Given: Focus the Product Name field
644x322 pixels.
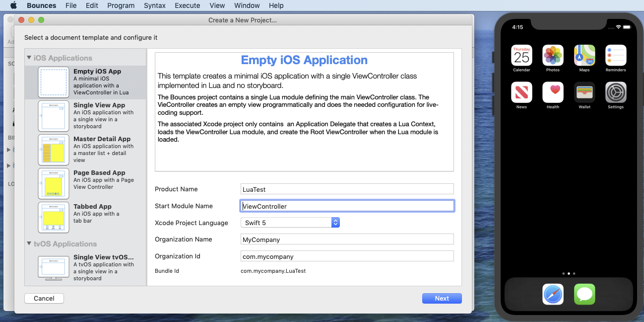Looking at the screenshot, I should click(347, 189).
